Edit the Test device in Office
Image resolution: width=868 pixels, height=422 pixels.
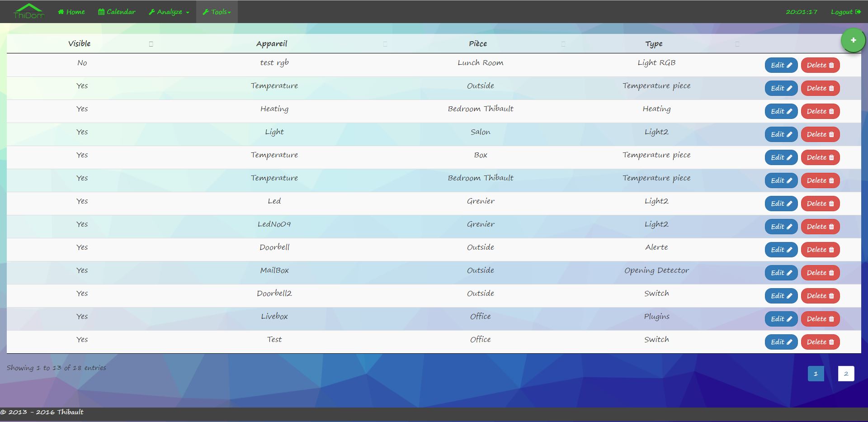(x=781, y=342)
